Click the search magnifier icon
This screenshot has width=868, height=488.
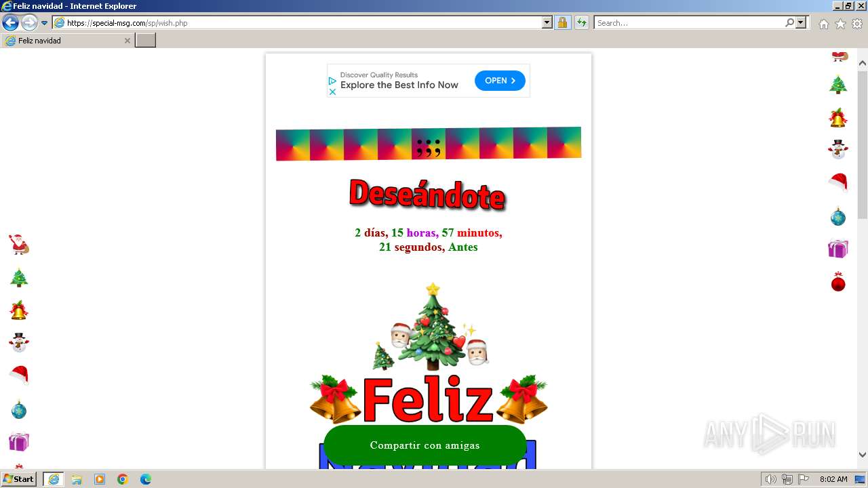point(789,22)
